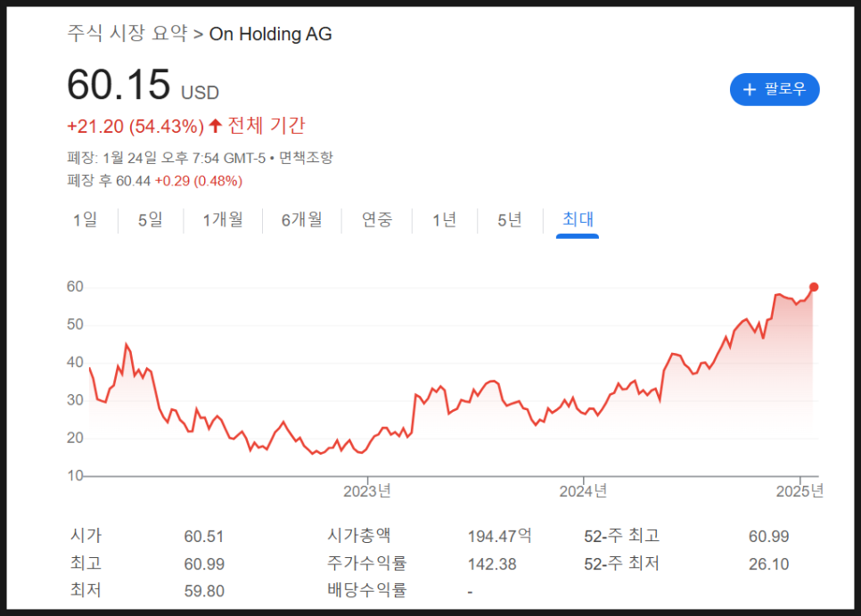861x616 pixels.
Task: Click the 2024년 axis label
Action: pyautogui.click(x=583, y=491)
